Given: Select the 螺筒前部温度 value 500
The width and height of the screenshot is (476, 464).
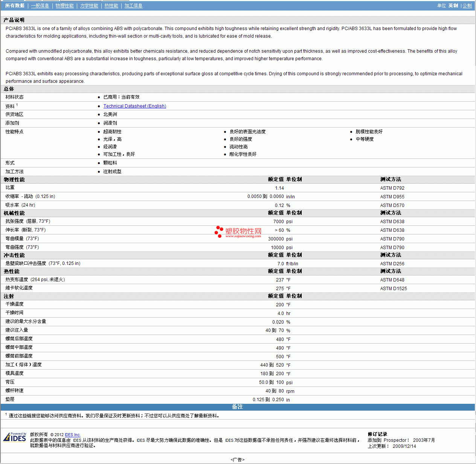Looking at the screenshot, I should (280, 357).
